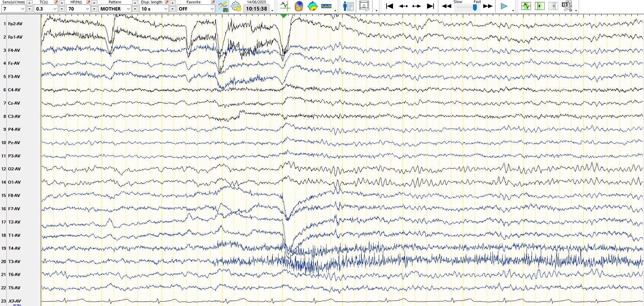Open the Sens(uV/mm) sensitivity dropdown
Viewport: 644px width, 306px height.
[x=14, y=9]
